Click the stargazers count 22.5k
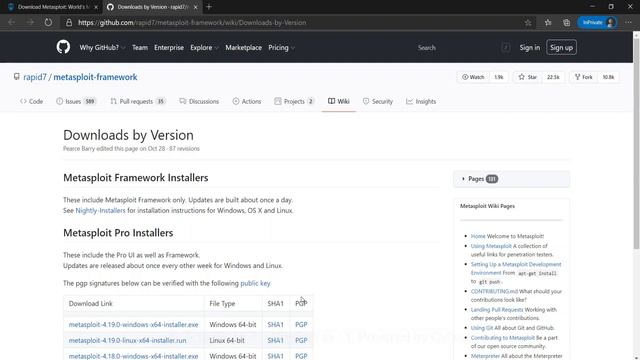Image resolution: width=640 pixels, height=360 pixels. (x=553, y=77)
